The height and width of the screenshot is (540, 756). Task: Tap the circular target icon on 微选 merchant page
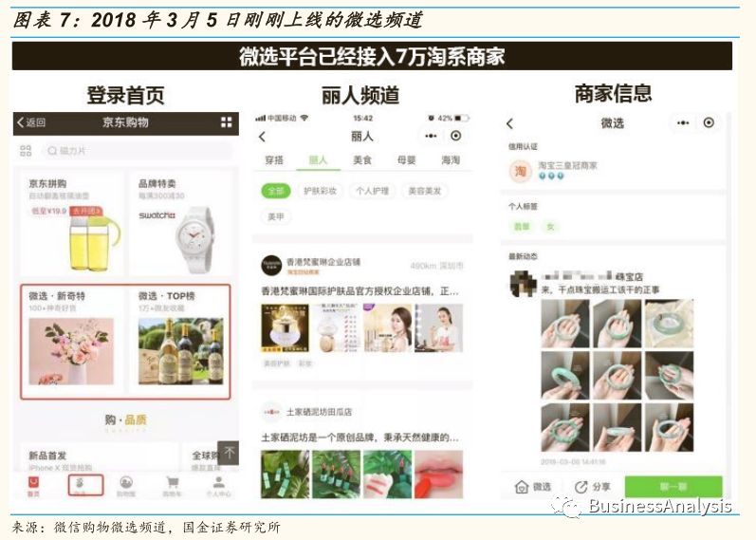tap(709, 122)
